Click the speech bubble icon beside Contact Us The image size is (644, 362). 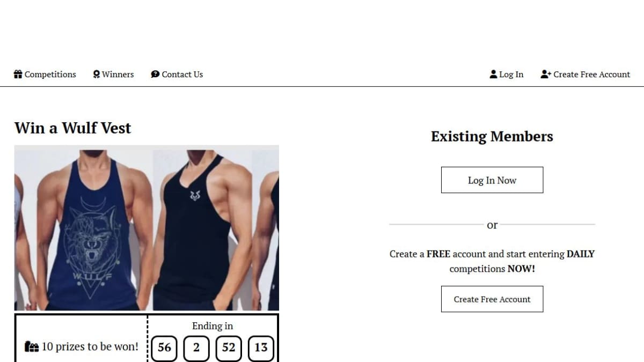coord(155,75)
